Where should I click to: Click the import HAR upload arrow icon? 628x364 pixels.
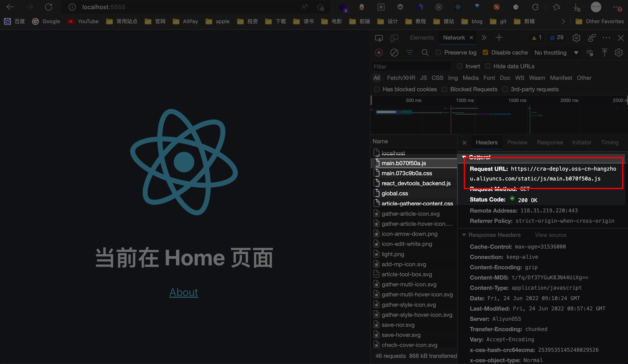pyautogui.click(x=604, y=52)
